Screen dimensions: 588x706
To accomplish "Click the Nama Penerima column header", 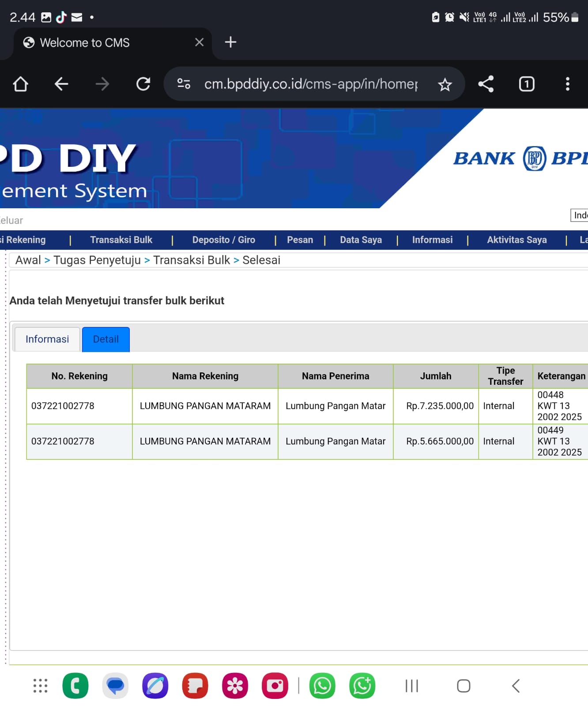I will coord(335,376).
